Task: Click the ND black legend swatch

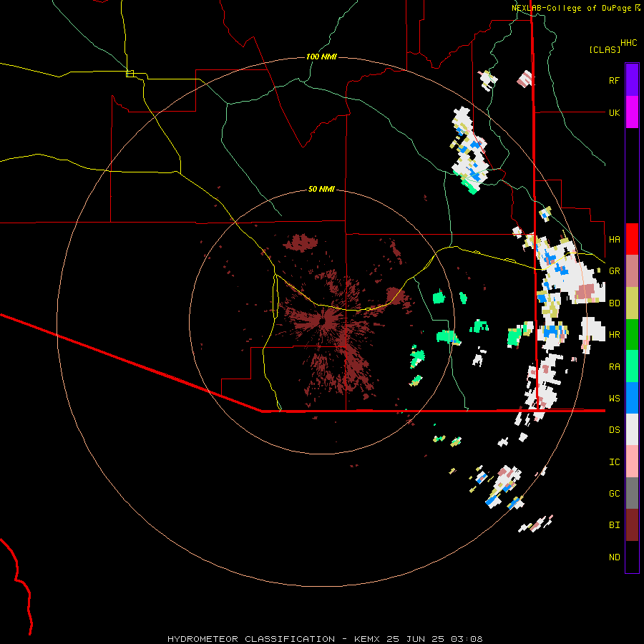Action: 632,557
